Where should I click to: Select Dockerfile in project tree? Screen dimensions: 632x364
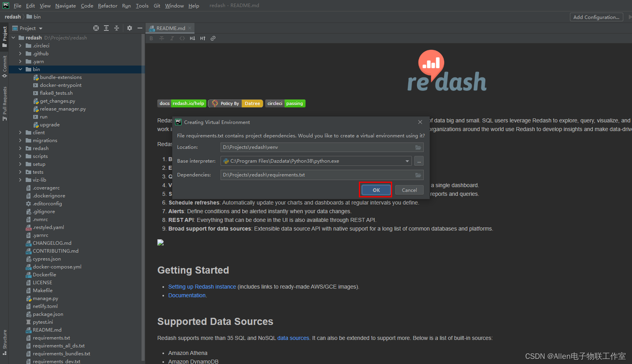[44, 275]
